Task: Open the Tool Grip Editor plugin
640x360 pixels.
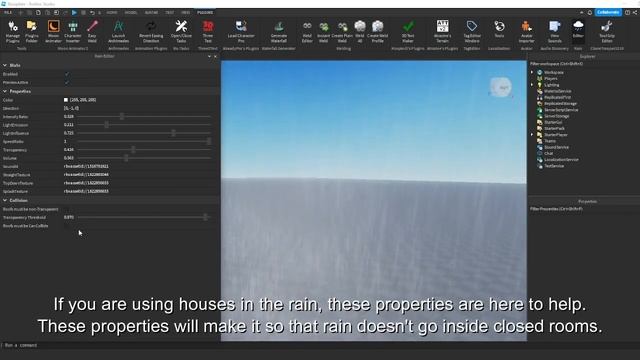Action: point(607,31)
